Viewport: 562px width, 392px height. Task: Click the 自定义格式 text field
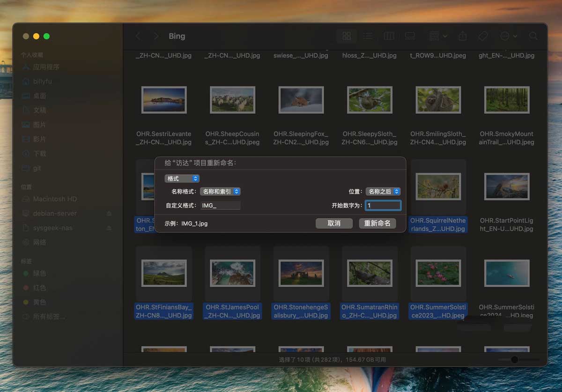coord(220,205)
